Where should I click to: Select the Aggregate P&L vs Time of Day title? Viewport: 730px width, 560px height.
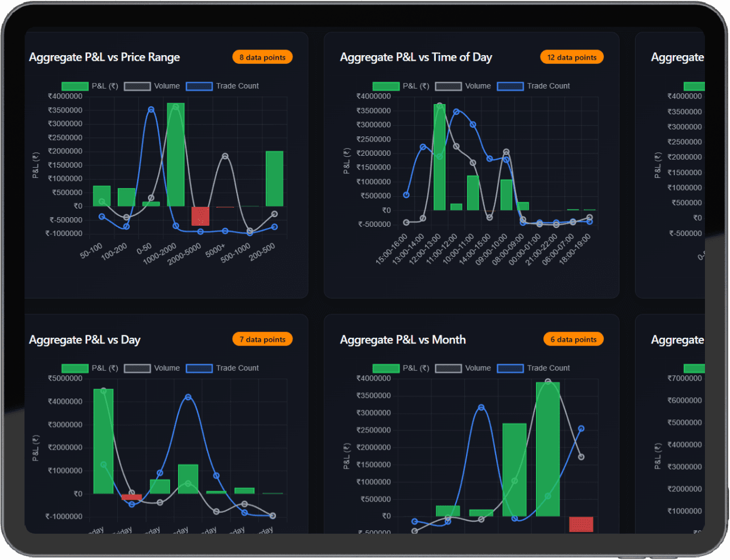[416, 57]
